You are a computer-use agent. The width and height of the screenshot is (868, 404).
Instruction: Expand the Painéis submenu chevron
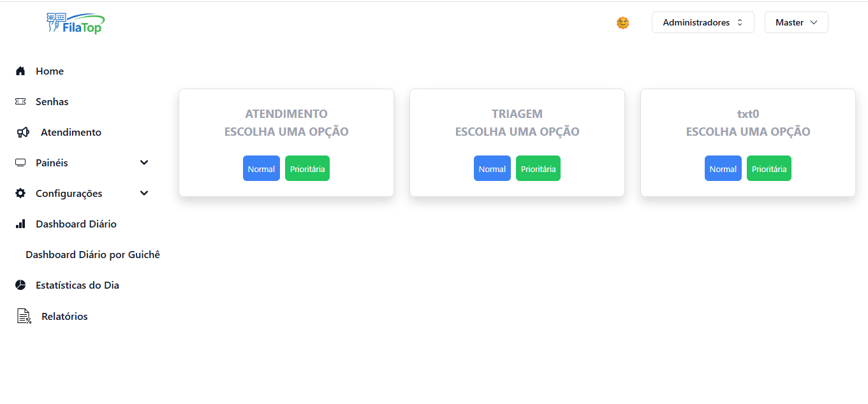(x=144, y=163)
